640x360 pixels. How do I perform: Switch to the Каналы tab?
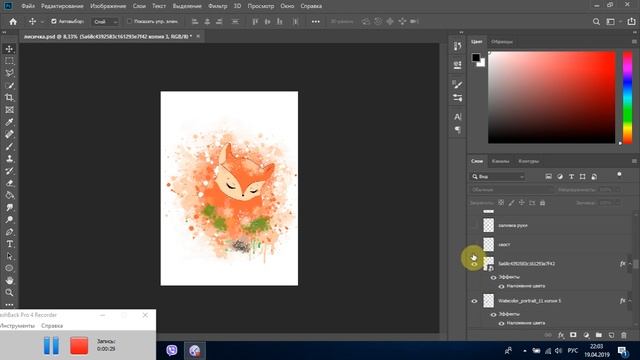point(500,161)
